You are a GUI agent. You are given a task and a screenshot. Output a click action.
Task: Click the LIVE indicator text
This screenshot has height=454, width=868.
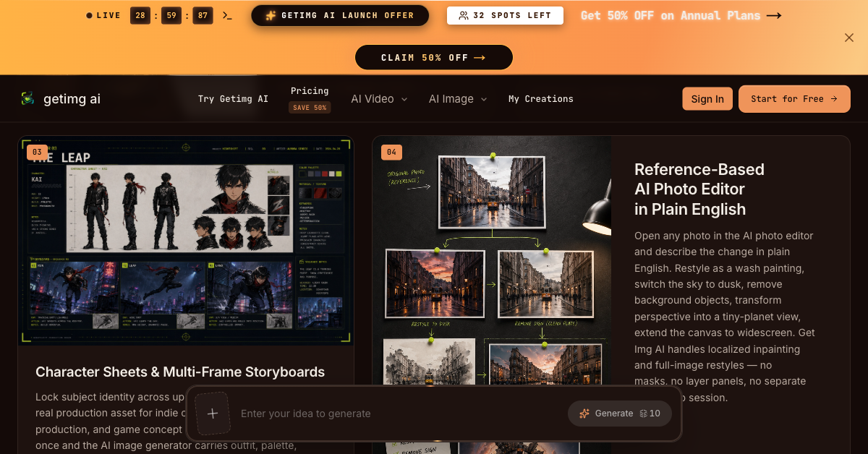coord(109,15)
